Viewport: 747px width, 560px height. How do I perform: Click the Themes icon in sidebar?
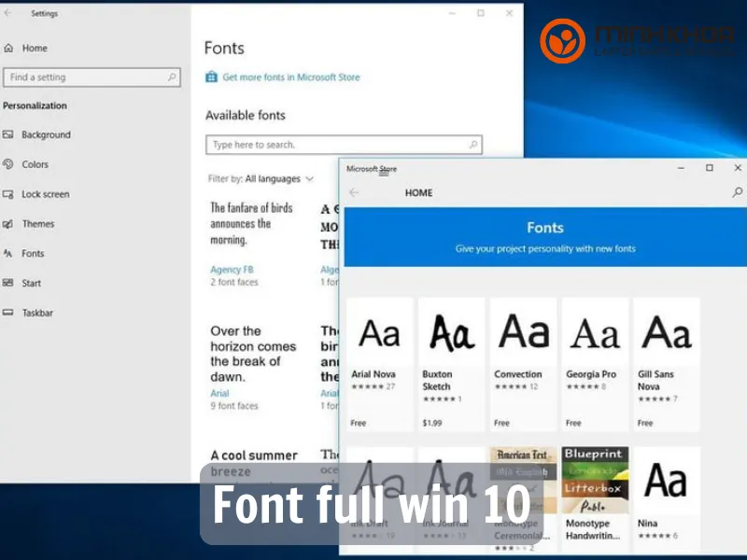7,224
